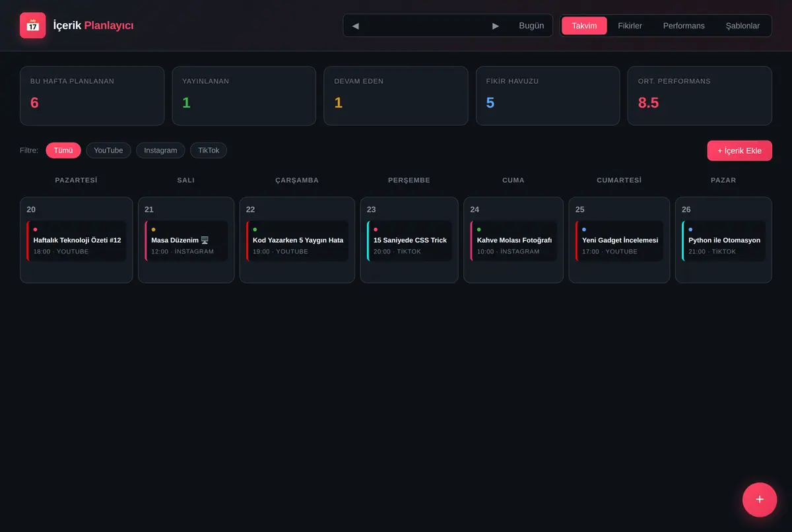Advance to next week with right arrow
Image resolution: width=792 pixels, height=532 pixels.
coord(496,26)
